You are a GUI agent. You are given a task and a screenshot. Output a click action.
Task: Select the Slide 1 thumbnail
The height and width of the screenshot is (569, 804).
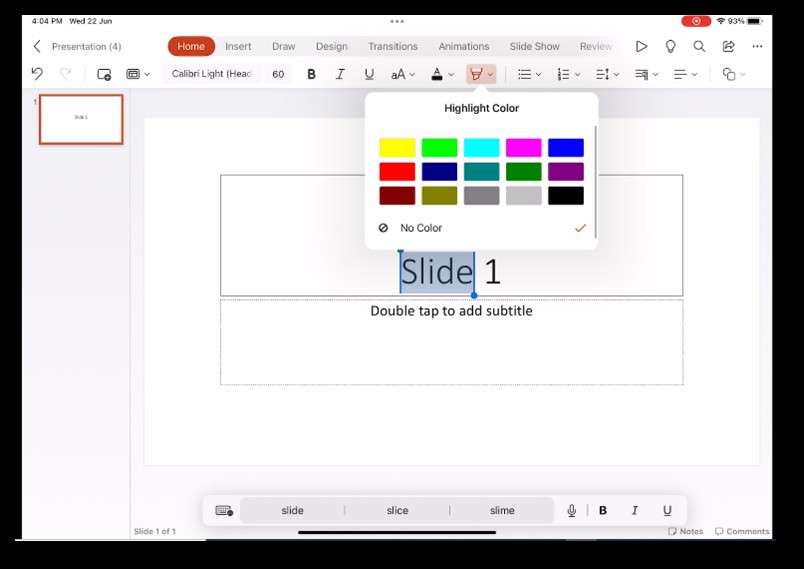click(x=81, y=119)
